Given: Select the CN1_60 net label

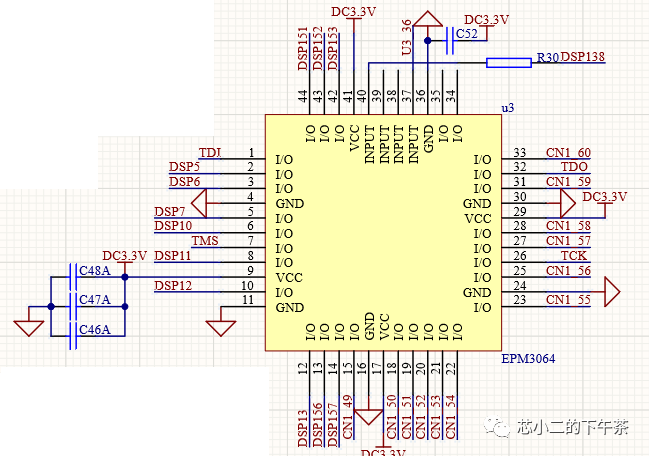Looking at the screenshot, I should 568,152.
